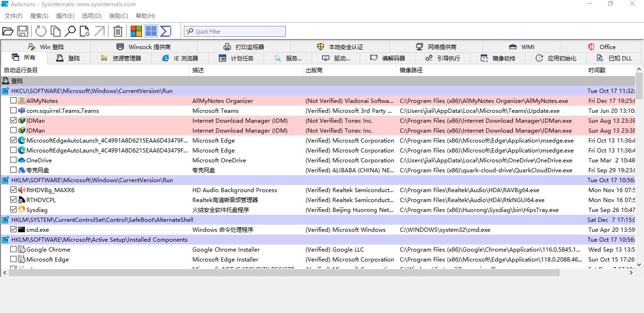Click the registry icon of HKLM Run key

(x=6, y=180)
